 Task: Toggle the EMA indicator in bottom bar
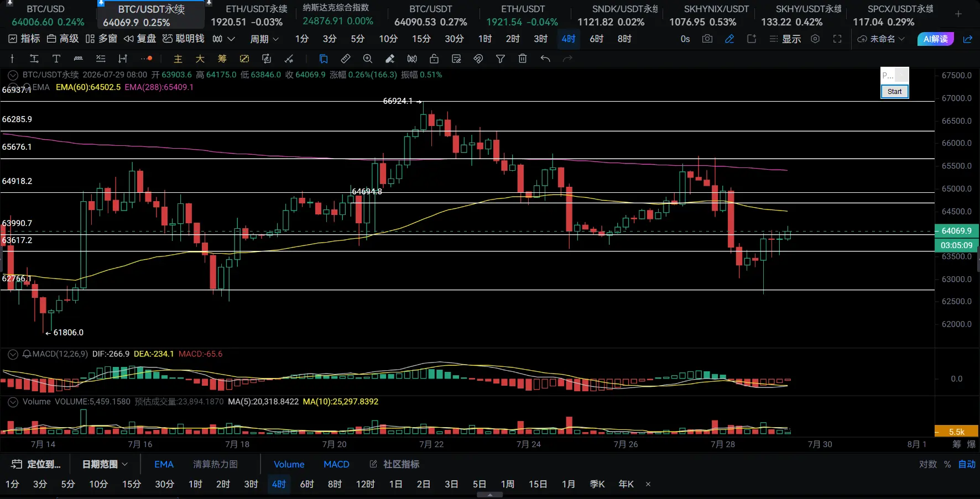[164, 464]
